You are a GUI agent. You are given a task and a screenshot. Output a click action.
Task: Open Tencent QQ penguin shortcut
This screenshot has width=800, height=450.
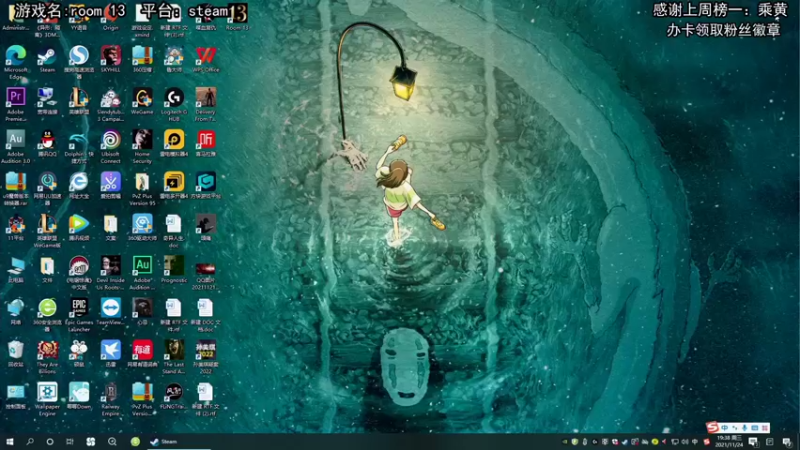coord(47,142)
